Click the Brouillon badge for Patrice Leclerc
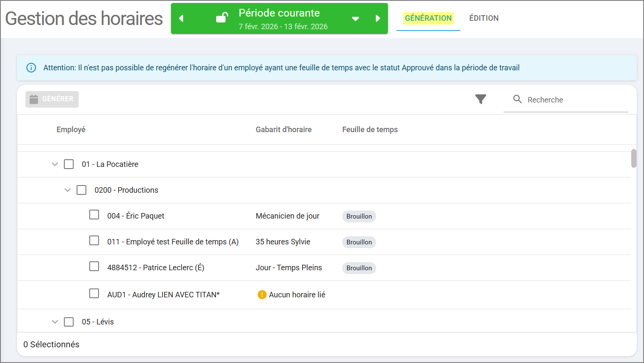644x363 pixels. tap(359, 268)
